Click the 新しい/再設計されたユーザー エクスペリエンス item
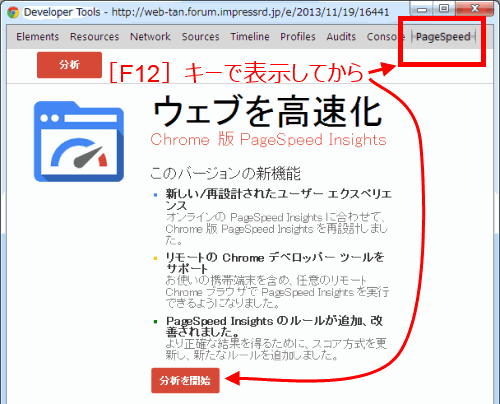 (279, 199)
